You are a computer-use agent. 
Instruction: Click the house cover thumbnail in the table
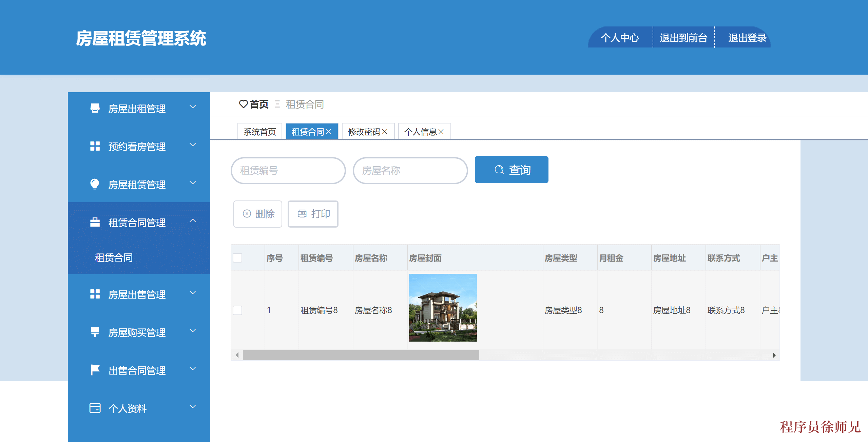click(443, 308)
